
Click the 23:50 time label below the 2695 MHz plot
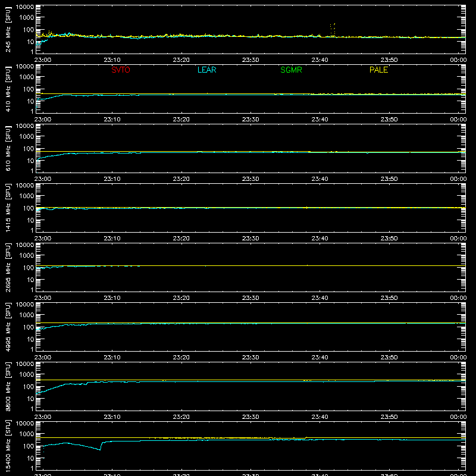point(389,298)
